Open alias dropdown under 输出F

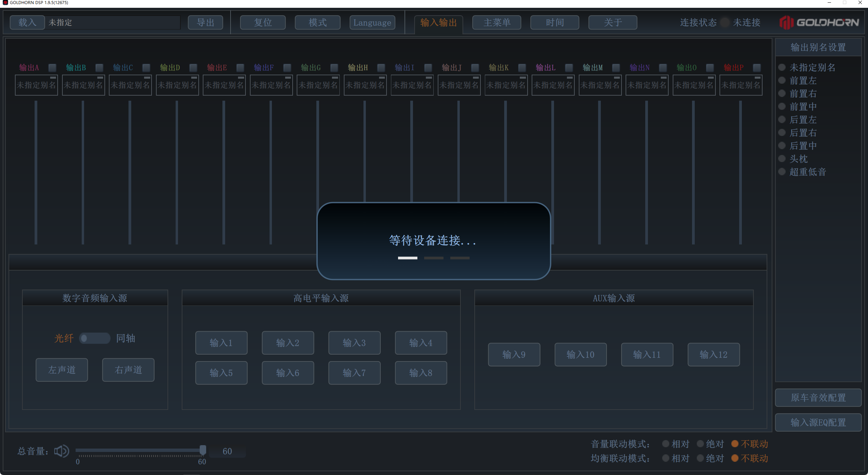(x=271, y=85)
